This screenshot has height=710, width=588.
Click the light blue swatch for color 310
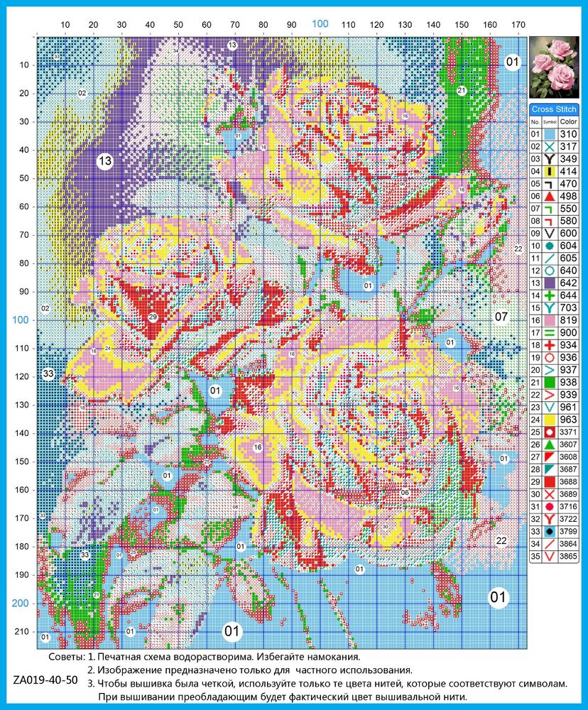tap(549, 134)
